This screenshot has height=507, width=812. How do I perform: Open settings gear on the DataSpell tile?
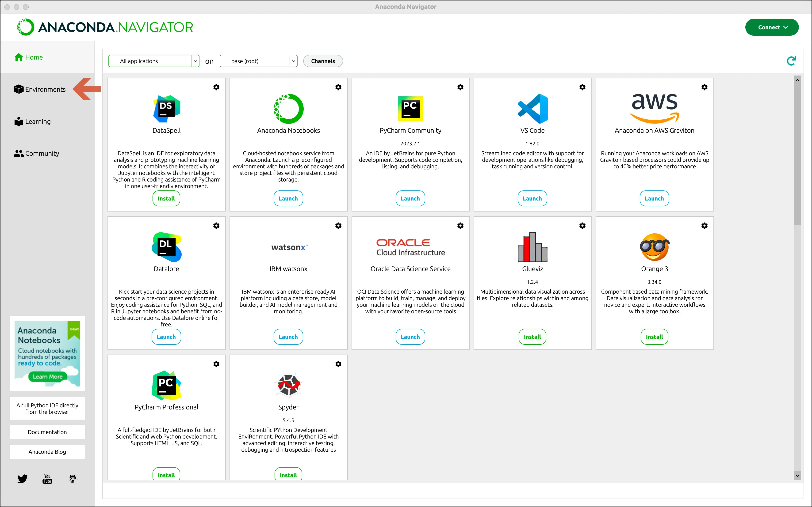pos(216,87)
